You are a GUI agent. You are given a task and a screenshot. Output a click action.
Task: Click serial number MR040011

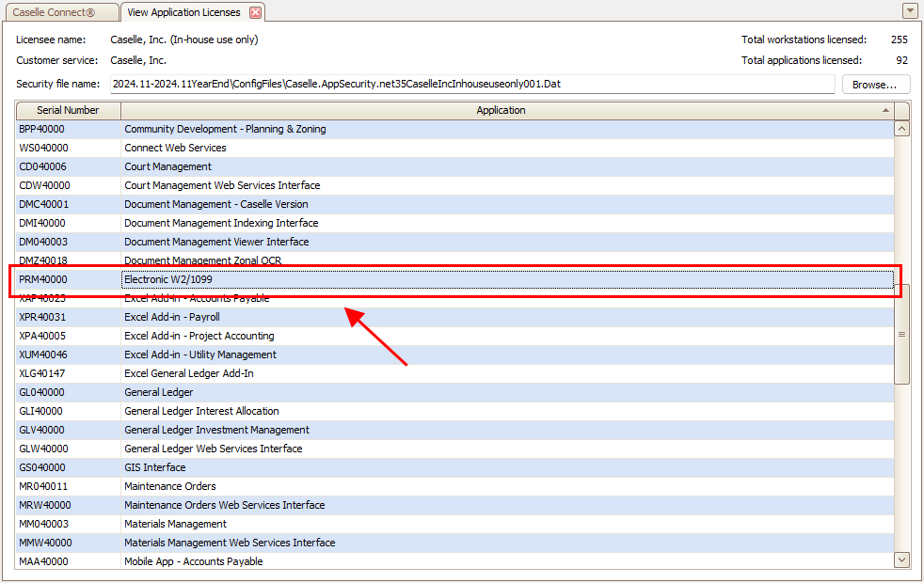43,486
